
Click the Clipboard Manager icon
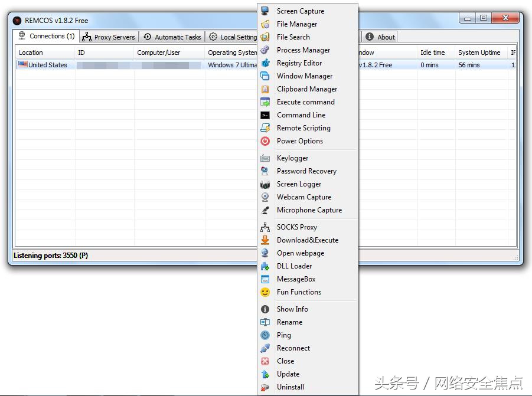pyautogui.click(x=265, y=89)
